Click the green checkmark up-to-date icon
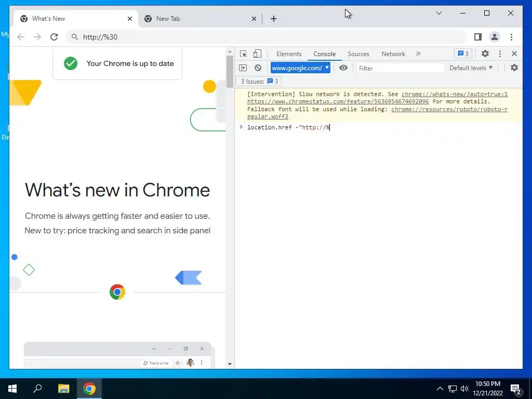The width and height of the screenshot is (532, 399). (71, 63)
